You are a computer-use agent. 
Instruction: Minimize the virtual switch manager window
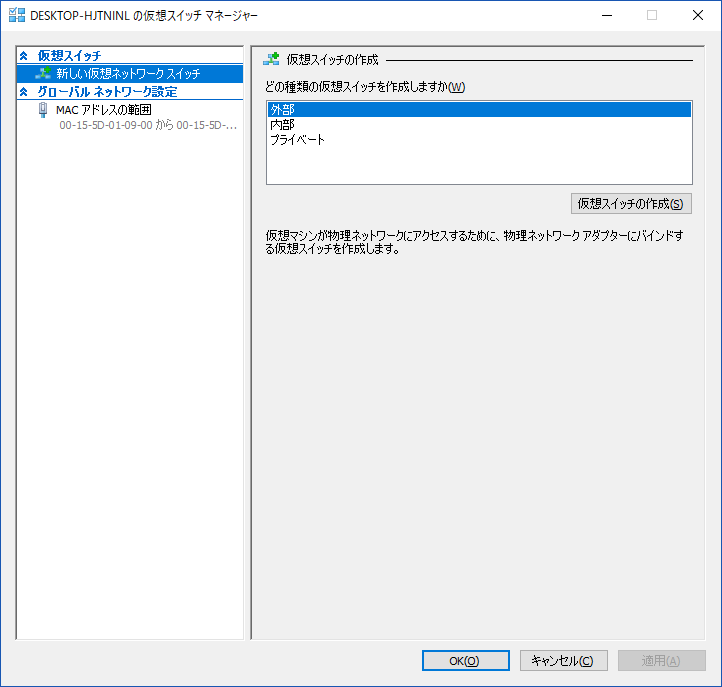(x=607, y=15)
